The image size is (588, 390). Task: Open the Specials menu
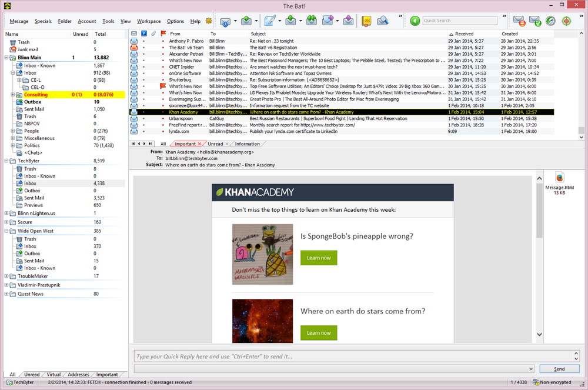point(43,21)
